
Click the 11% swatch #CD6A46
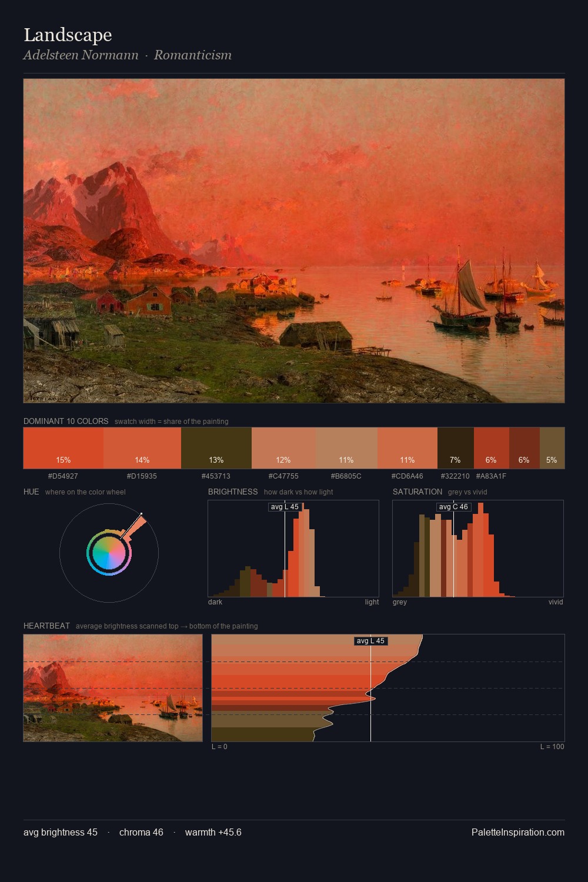407,448
